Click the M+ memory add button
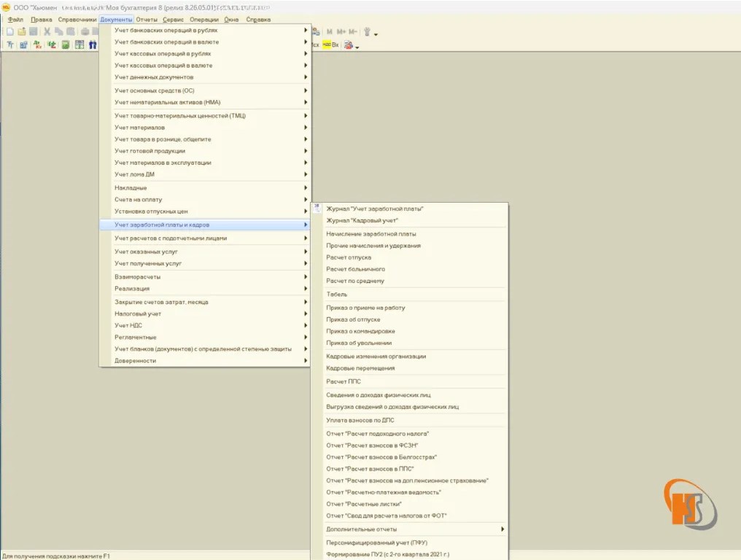The width and height of the screenshot is (741, 560). pos(341,31)
